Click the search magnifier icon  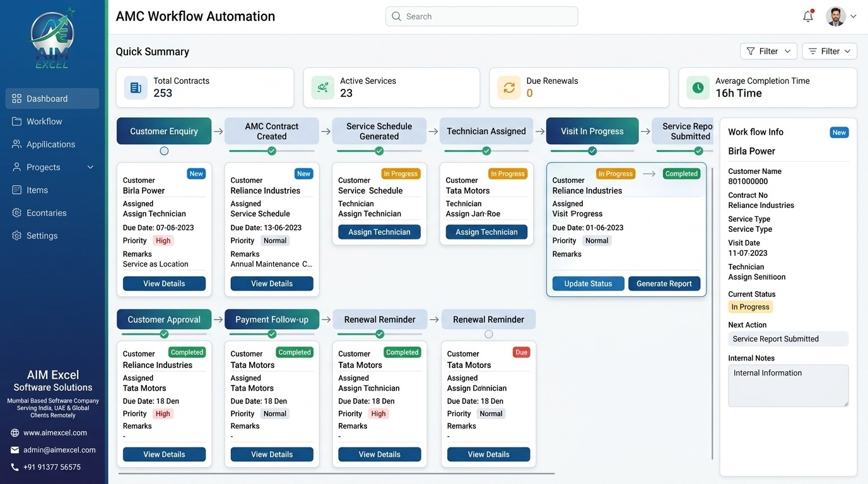coord(396,16)
